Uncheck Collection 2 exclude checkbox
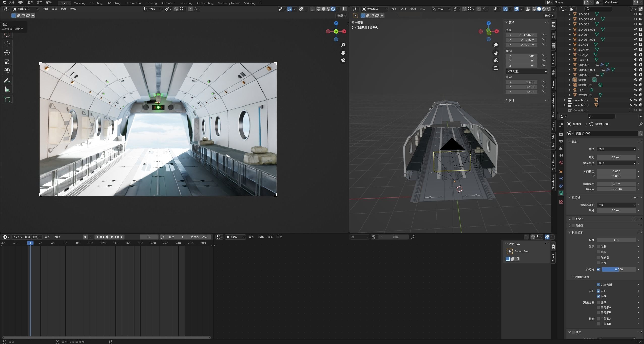 631,100
